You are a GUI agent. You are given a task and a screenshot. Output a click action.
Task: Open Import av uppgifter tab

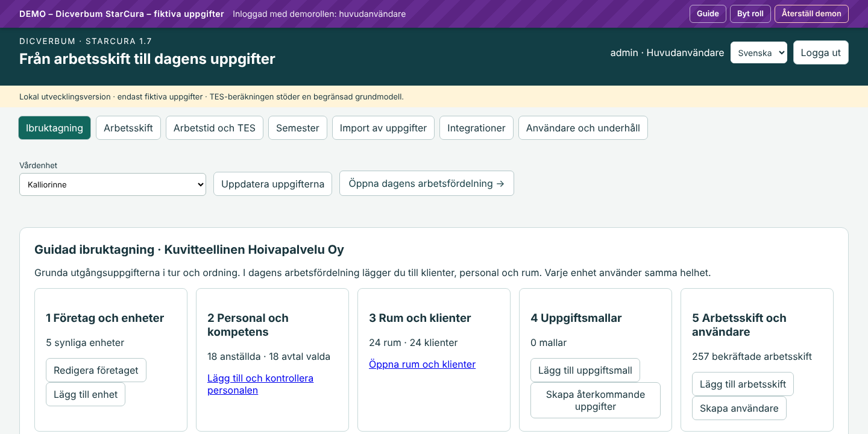tap(383, 128)
